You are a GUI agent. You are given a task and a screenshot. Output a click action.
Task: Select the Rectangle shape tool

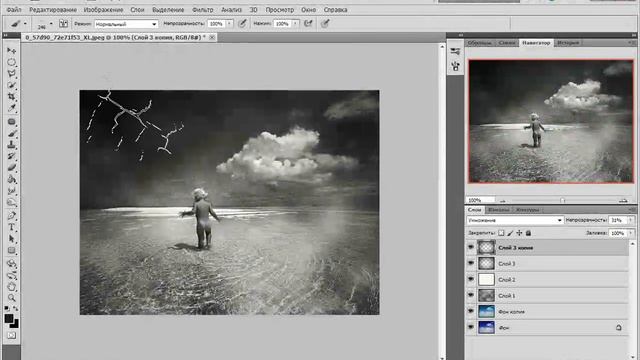[x=11, y=250]
